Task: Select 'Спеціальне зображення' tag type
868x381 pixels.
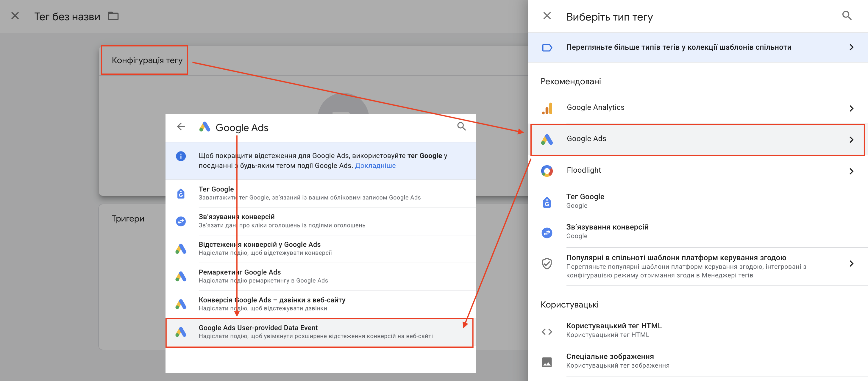Action: pos(697,361)
